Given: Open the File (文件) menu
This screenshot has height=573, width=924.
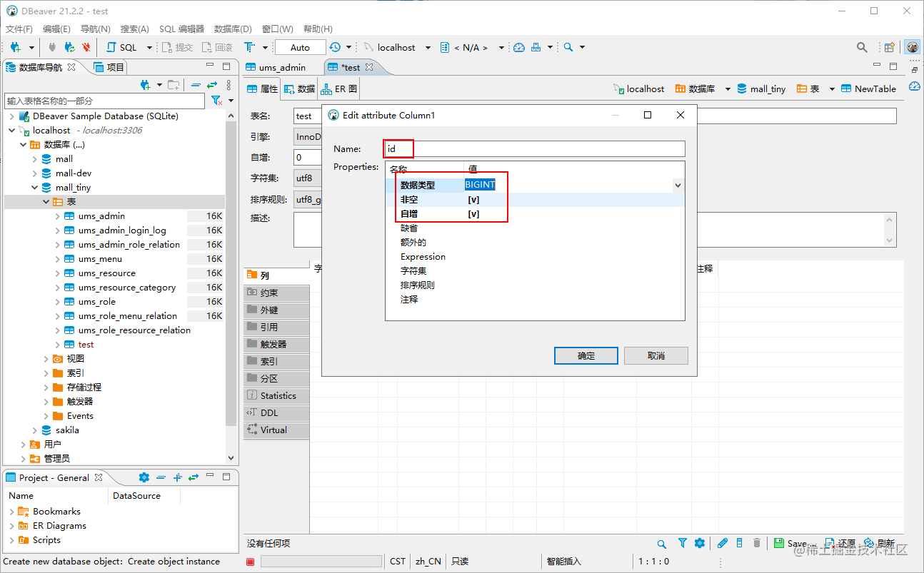Looking at the screenshot, I should tap(19, 29).
